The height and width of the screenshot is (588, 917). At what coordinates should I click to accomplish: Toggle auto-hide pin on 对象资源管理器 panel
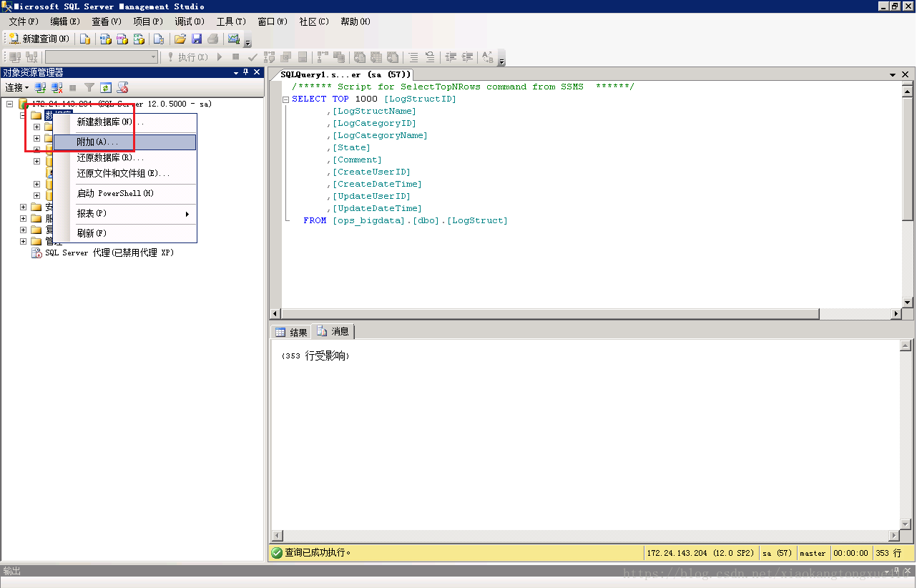pyautogui.click(x=246, y=72)
